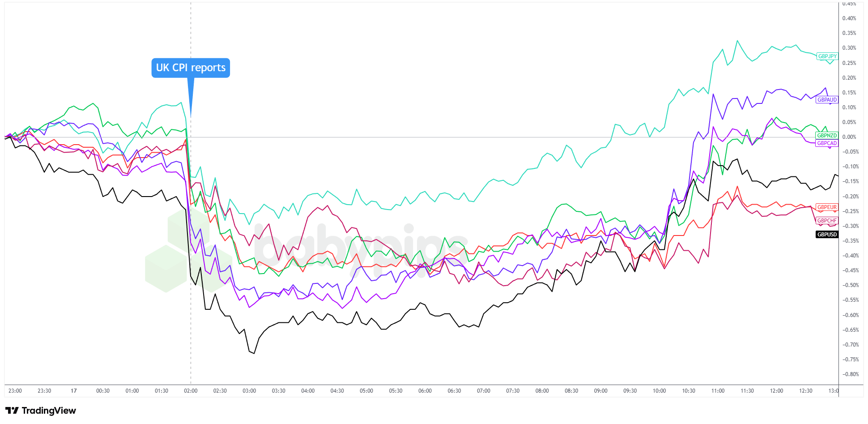Click the −0.80% price scale label
This screenshot has width=868, height=424.
[850, 374]
